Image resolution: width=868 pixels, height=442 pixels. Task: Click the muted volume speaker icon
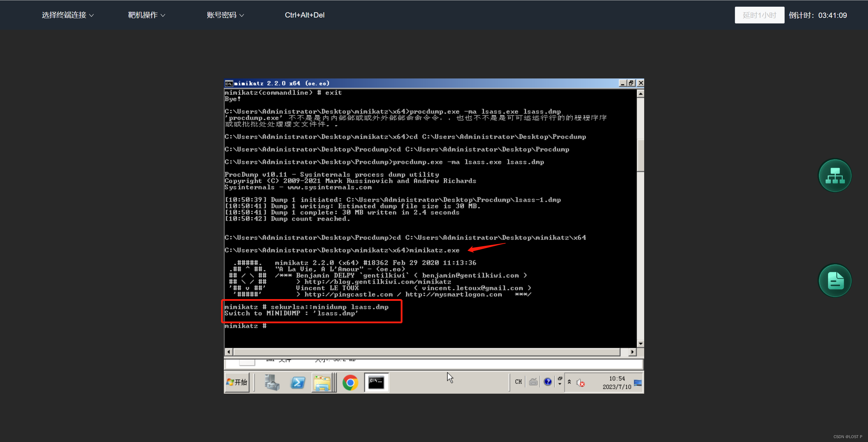point(580,383)
